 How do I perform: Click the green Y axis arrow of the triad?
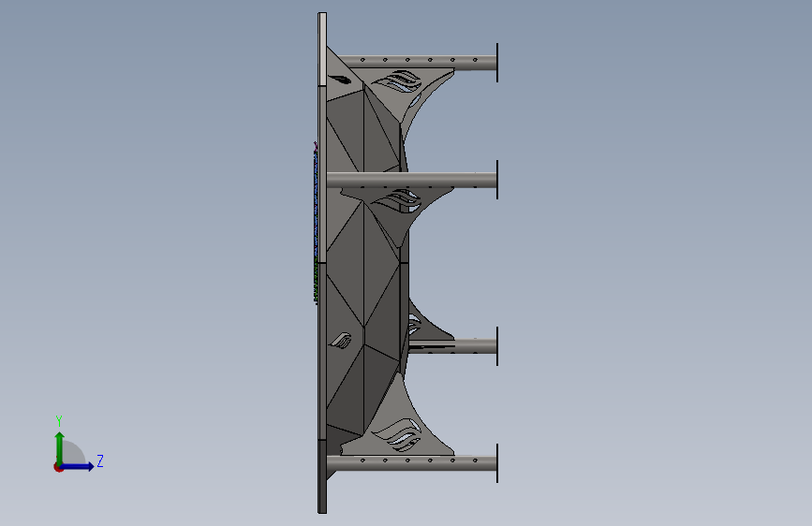60,447
